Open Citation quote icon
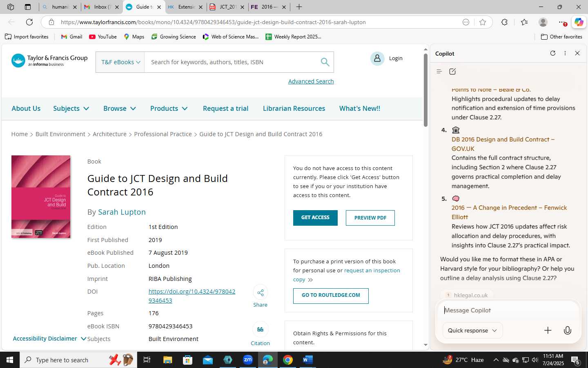The height and width of the screenshot is (368, 588). click(260, 330)
